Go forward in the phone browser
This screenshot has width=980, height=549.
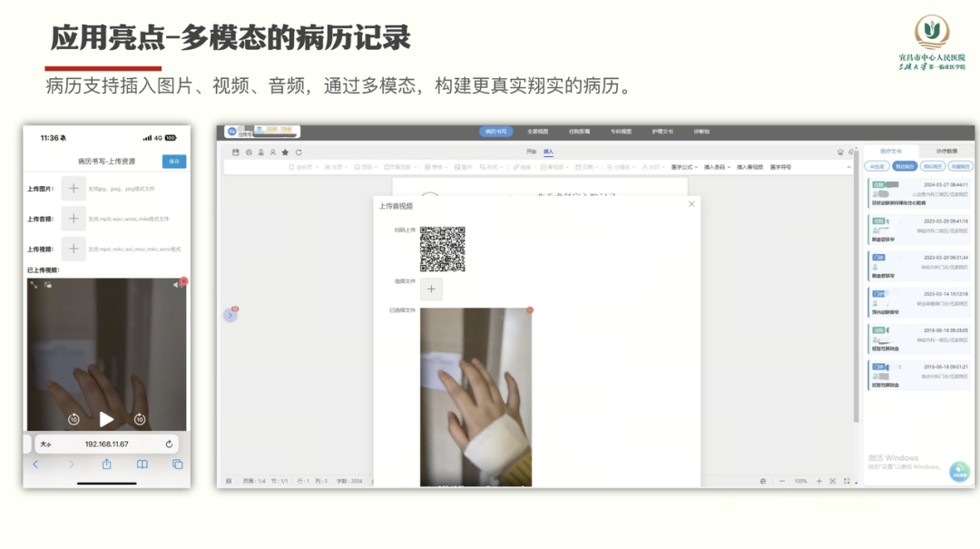[x=72, y=464]
